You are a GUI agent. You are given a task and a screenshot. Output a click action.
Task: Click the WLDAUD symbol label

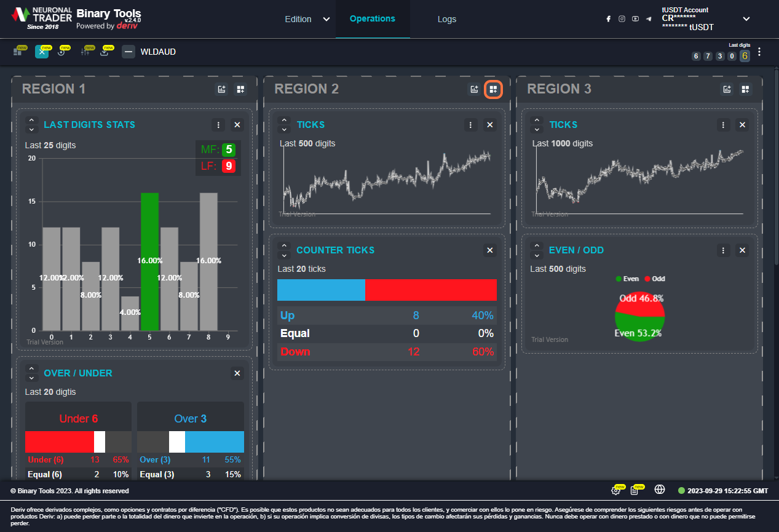(158, 52)
